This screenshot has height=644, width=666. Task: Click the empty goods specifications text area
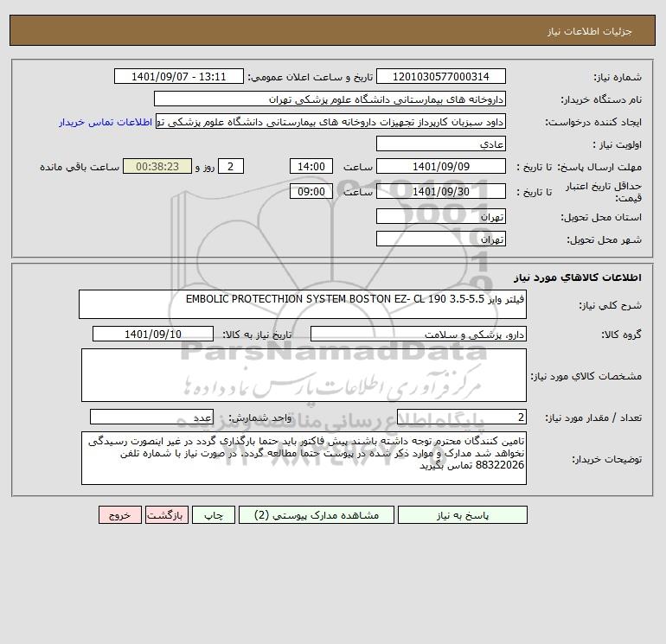tap(304, 375)
